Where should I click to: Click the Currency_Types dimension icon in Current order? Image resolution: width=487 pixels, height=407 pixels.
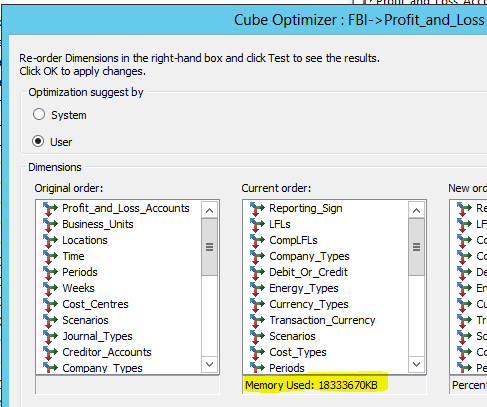coord(257,305)
